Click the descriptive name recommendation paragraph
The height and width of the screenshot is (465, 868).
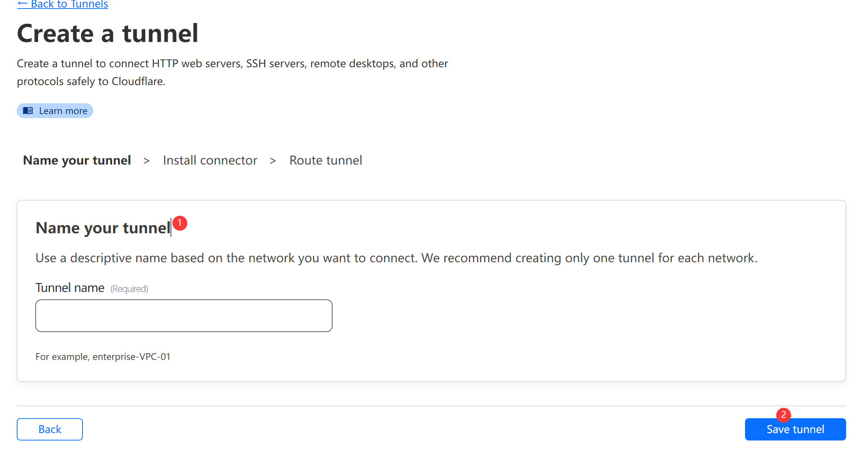coord(396,258)
